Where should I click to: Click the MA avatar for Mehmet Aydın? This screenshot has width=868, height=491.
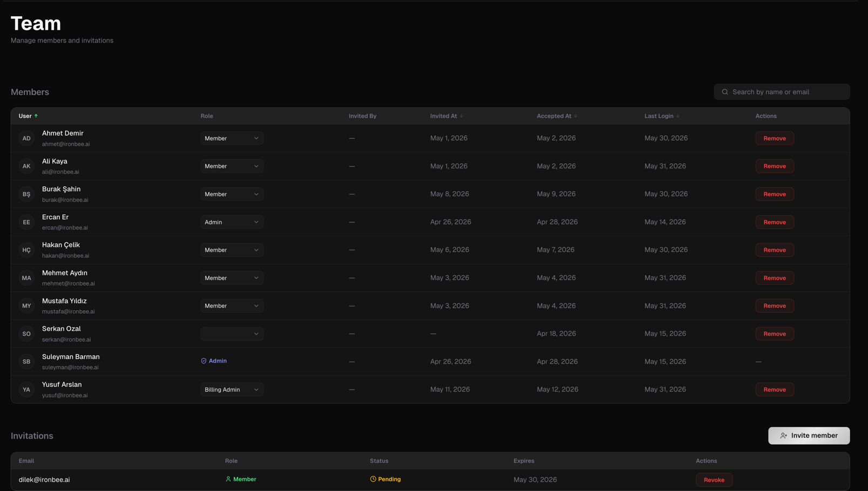(x=26, y=278)
